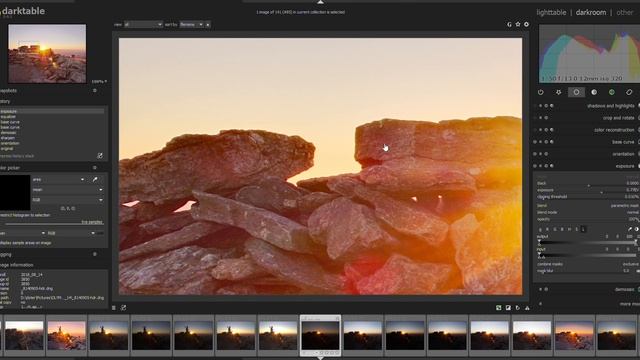The image size is (640, 360).
Task: Toggle mask invert icon in exposure blend
Action: click(x=637, y=229)
